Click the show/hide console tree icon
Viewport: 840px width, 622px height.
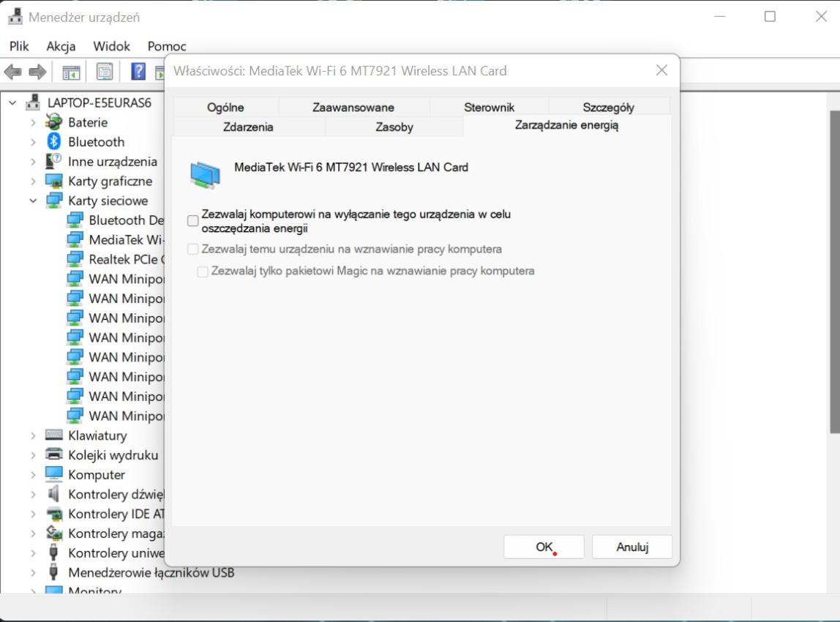tap(71, 72)
